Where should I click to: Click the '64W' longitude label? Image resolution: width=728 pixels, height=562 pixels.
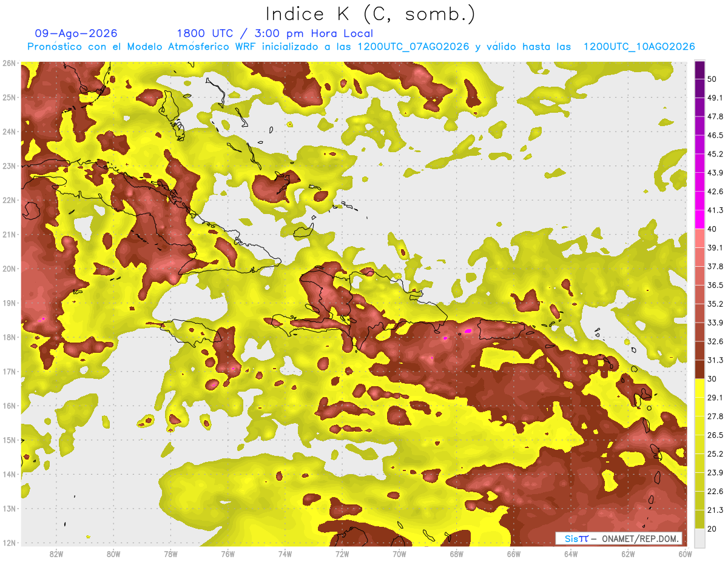click(571, 554)
